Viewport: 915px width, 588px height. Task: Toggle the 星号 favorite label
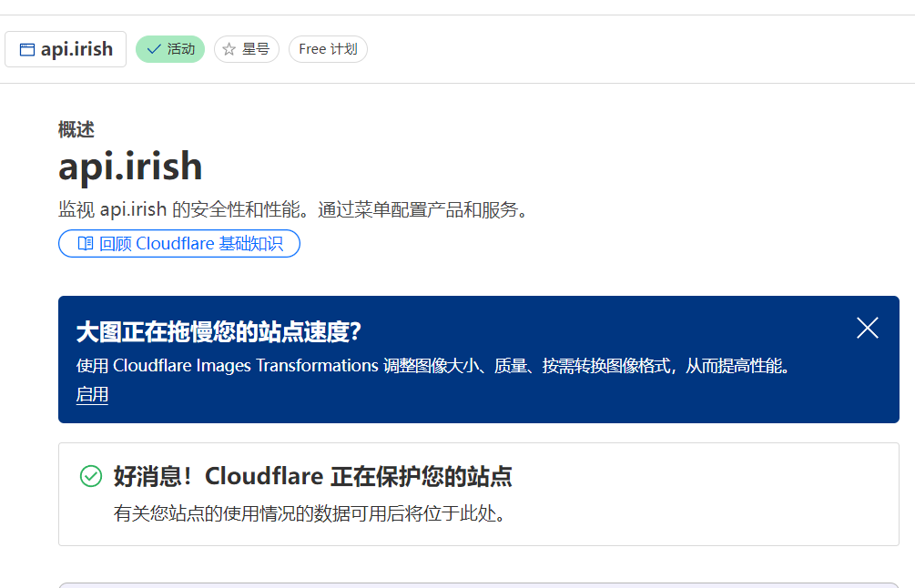pyautogui.click(x=256, y=49)
